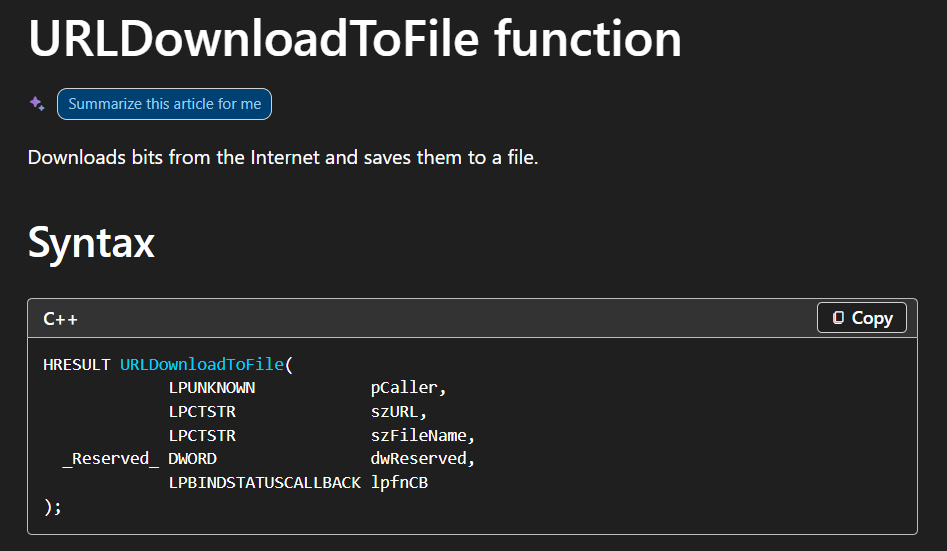947x551 pixels.
Task: Click the "Downloads bits from the Internet" description
Action: [x=283, y=157]
